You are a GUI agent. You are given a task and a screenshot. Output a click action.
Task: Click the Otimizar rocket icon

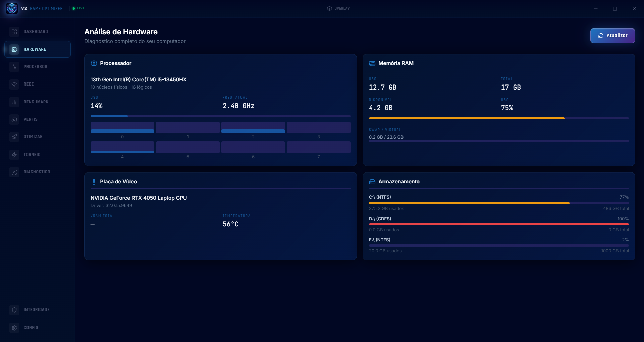click(14, 137)
